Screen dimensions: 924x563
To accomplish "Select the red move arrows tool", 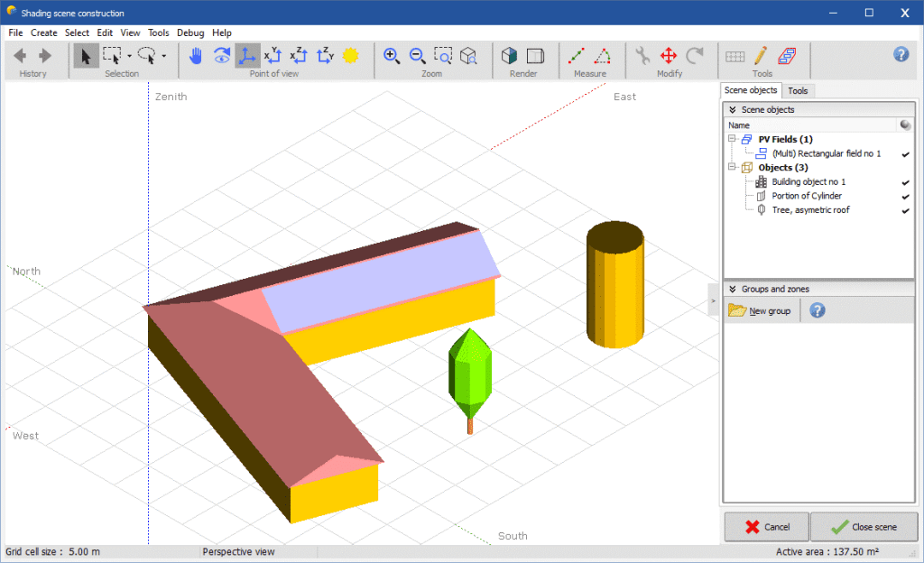I will click(x=669, y=56).
